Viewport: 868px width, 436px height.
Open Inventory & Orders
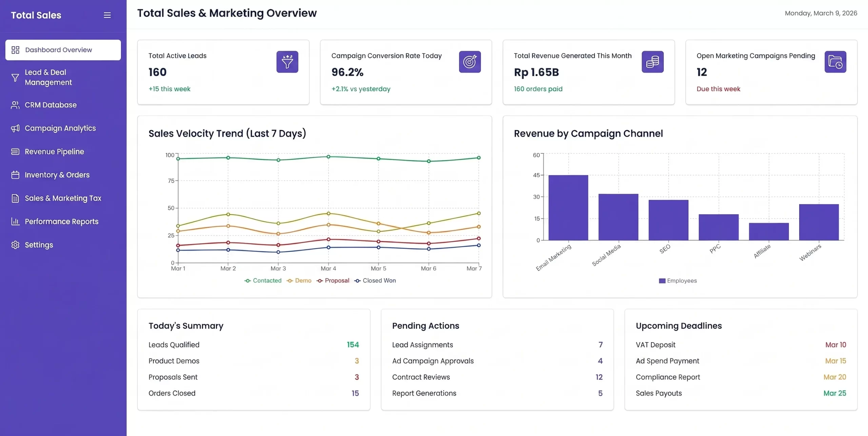tap(63, 175)
